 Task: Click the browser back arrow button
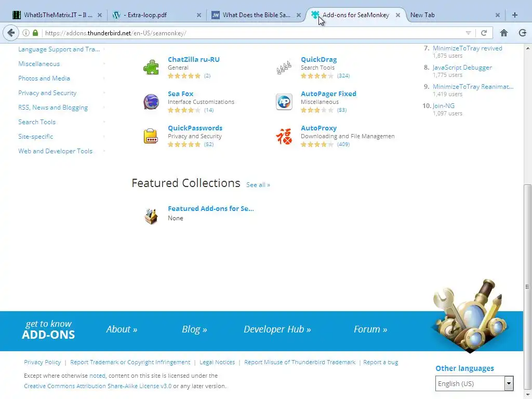[11, 33]
